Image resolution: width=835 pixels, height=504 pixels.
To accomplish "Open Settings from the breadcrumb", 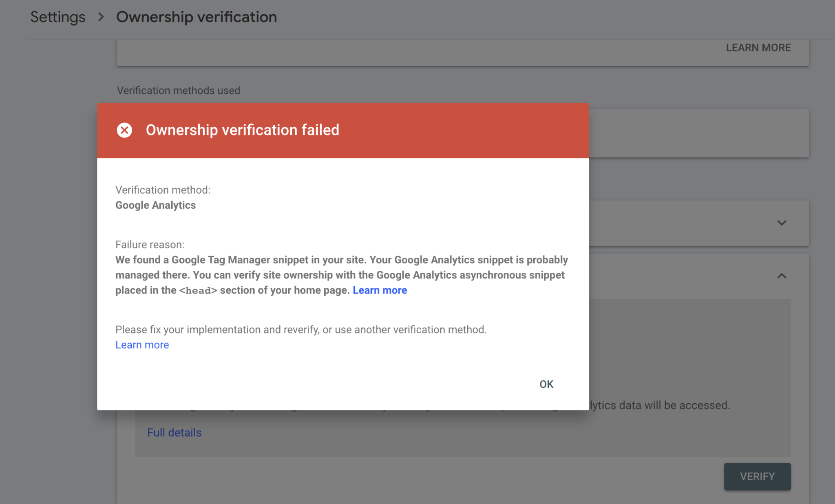I will 58,17.
